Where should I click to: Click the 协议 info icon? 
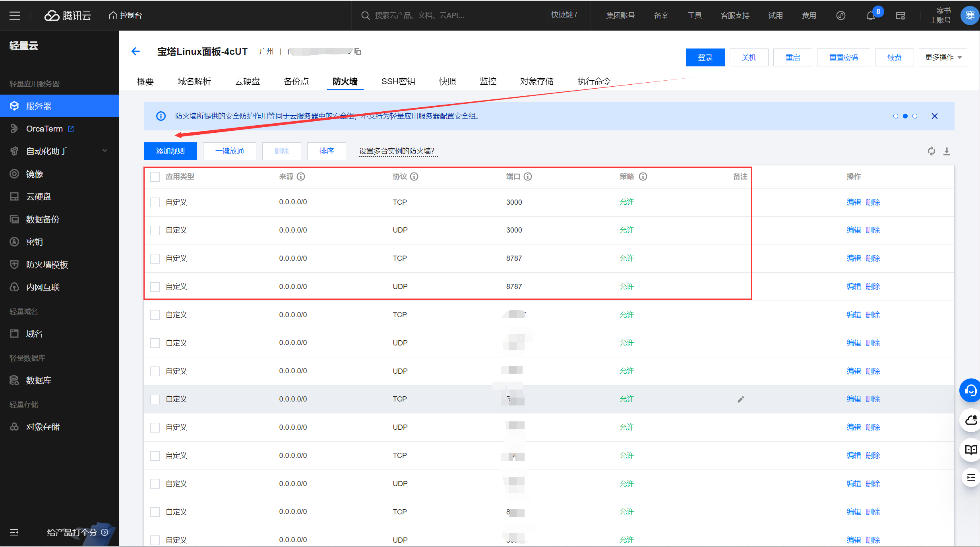[x=414, y=177]
